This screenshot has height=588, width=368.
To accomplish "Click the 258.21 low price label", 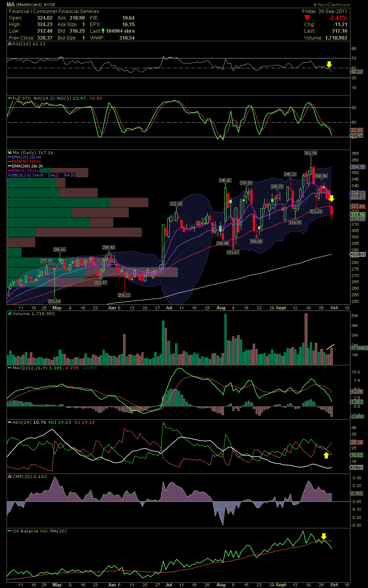I will click(124, 295).
